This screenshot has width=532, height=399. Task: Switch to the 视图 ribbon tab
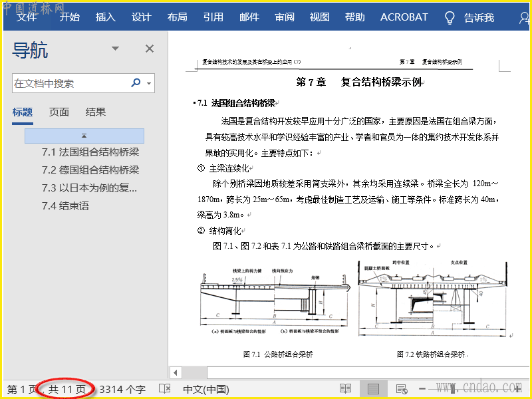(320, 17)
